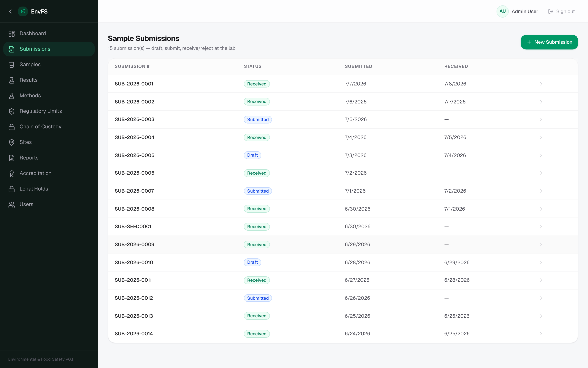Click the chevron on SUB-2026-0005 row

coord(541,155)
